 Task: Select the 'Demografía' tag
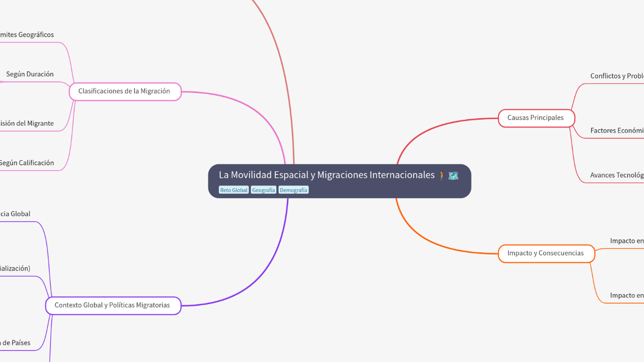[x=293, y=190]
